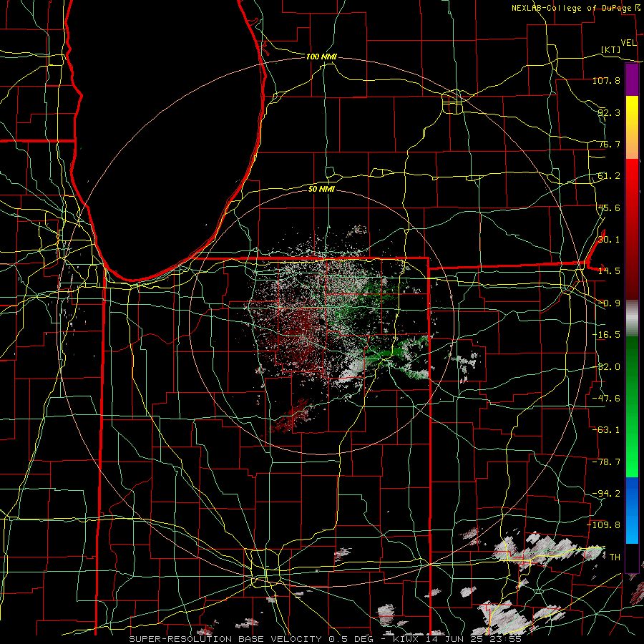Click the -0.9 velocity scale value

coord(609,303)
